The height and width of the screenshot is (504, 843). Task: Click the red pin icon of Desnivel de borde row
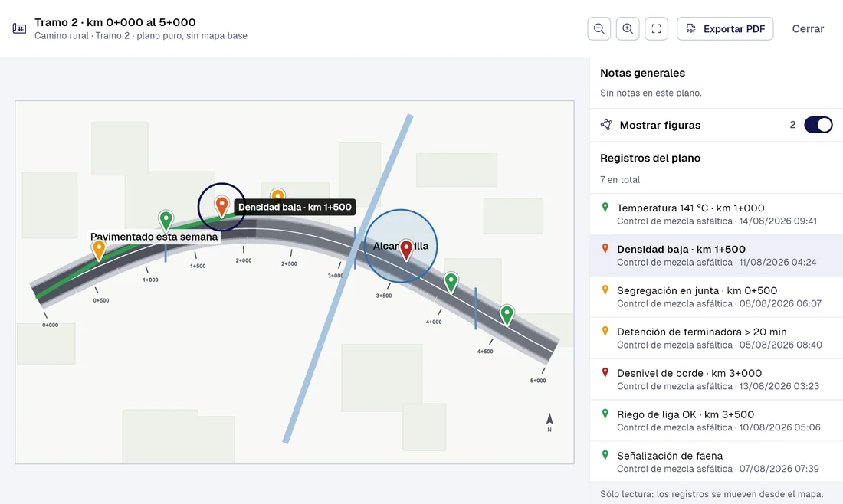click(605, 373)
